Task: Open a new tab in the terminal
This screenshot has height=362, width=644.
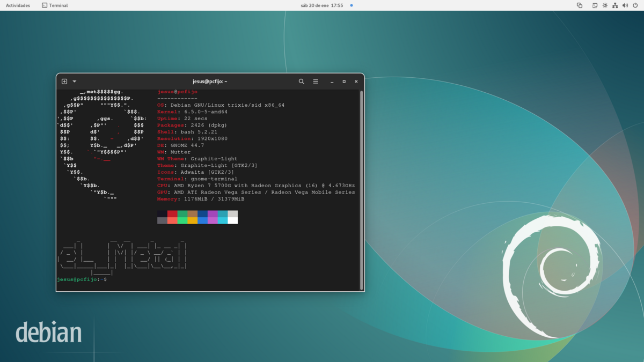Action: coord(64,82)
